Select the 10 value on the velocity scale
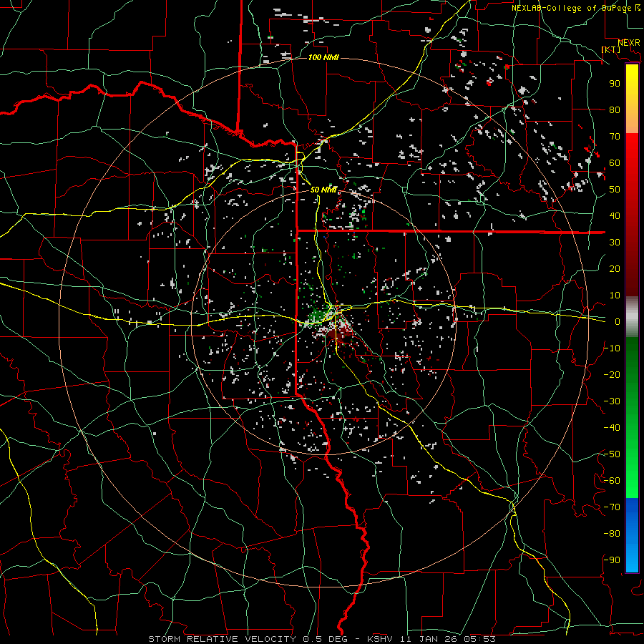 pyautogui.click(x=615, y=296)
